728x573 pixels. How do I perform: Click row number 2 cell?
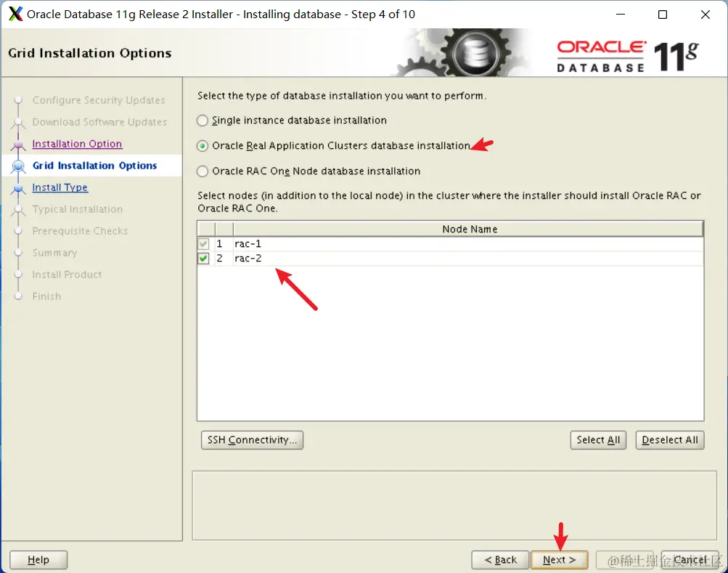pos(224,259)
